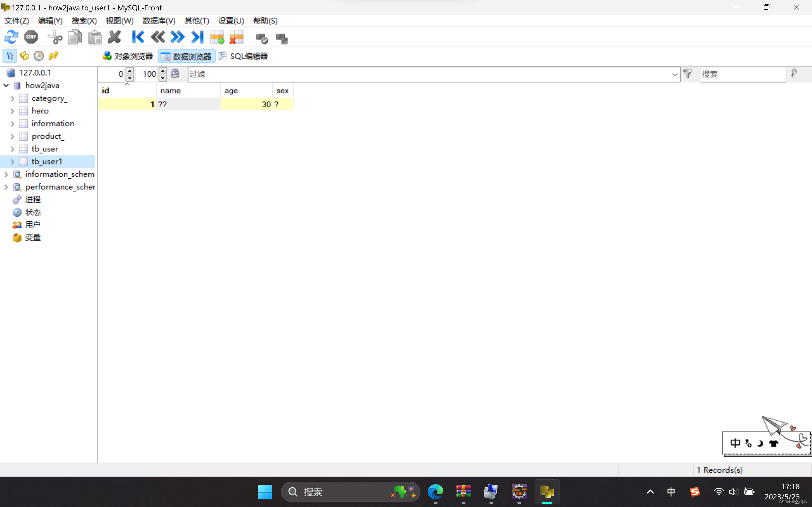This screenshot has width=812, height=507.
Task: Click the 搜索 search input field
Action: (x=742, y=74)
